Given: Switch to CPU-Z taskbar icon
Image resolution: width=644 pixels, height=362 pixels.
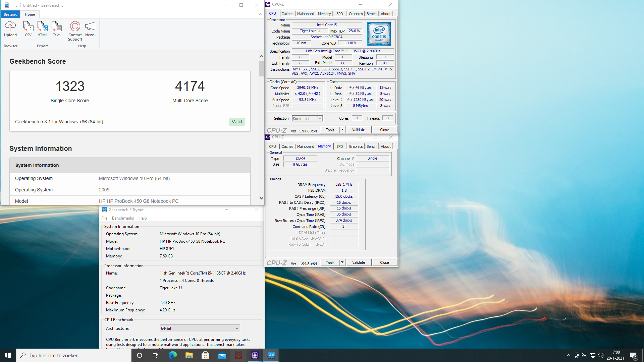Looking at the screenshot, I should [255, 355].
